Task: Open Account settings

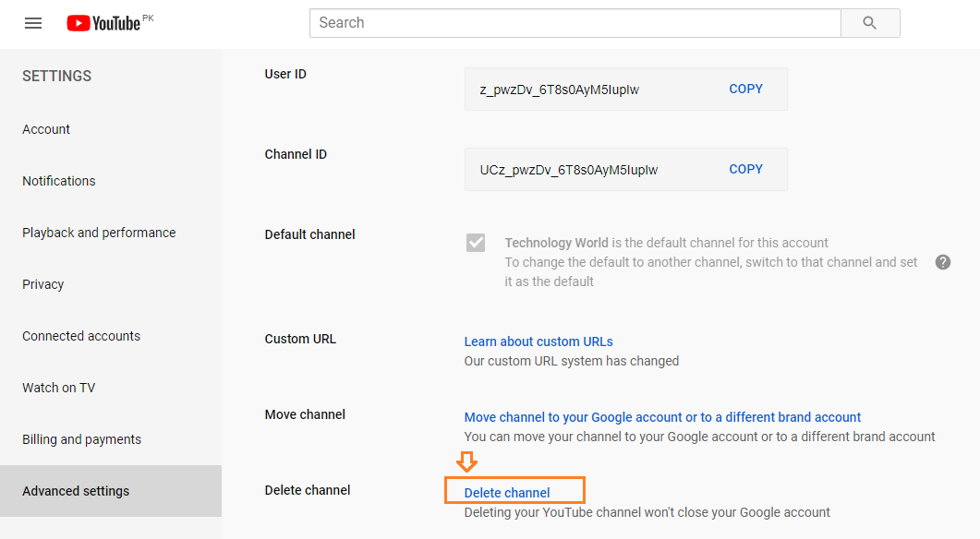Action: 46,129
